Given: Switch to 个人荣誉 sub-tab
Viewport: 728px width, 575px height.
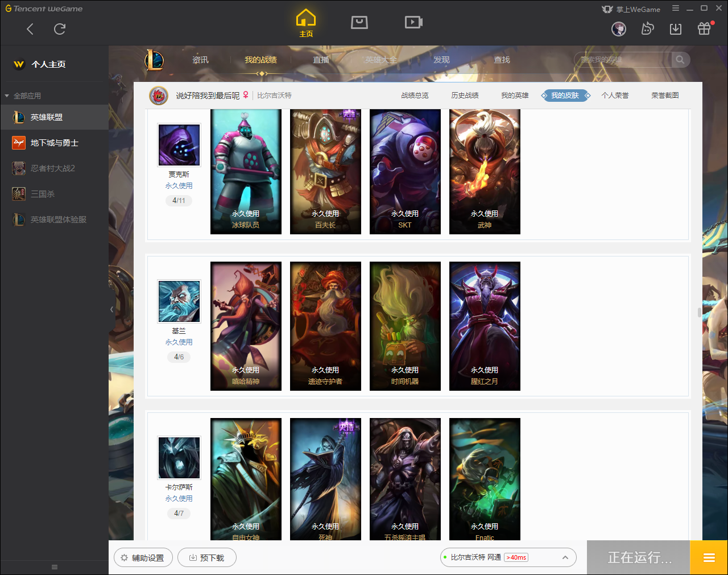Looking at the screenshot, I should (x=615, y=96).
